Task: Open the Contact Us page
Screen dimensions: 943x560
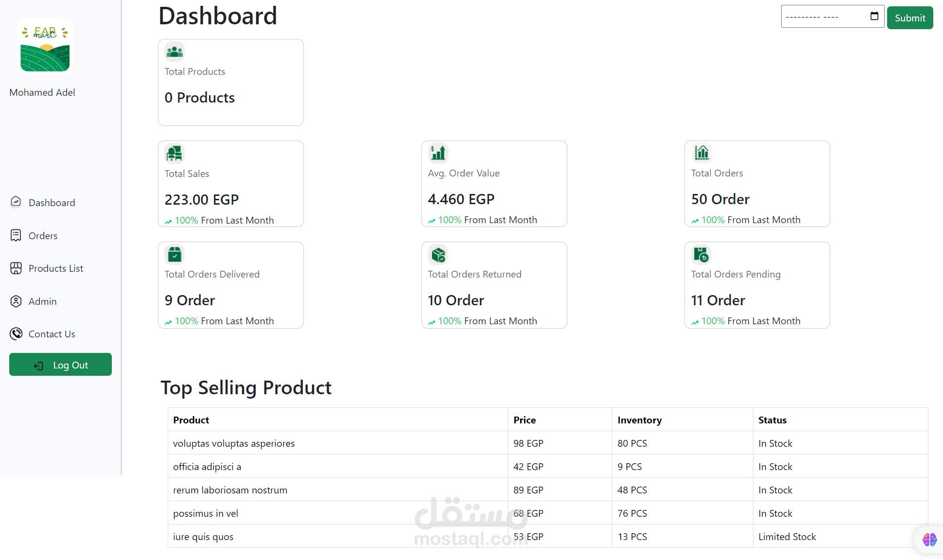Action: pos(52,334)
